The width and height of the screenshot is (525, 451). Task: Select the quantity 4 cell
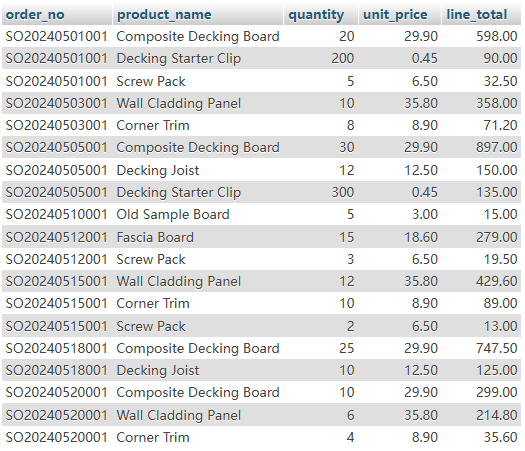point(350,437)
